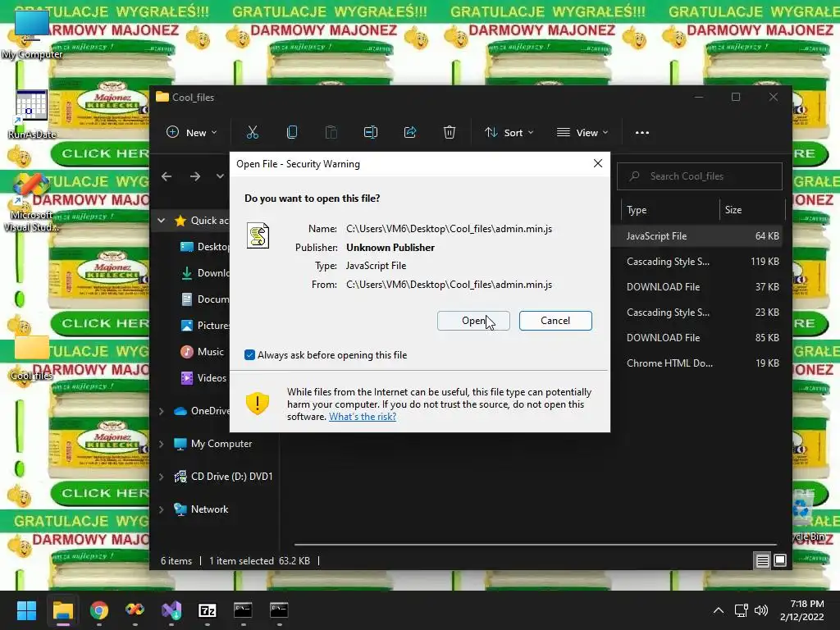The width and height of the screenshot is (840, 630).
Task: Click the first command prompt taskbar icon
Action: tap(243, 610)
